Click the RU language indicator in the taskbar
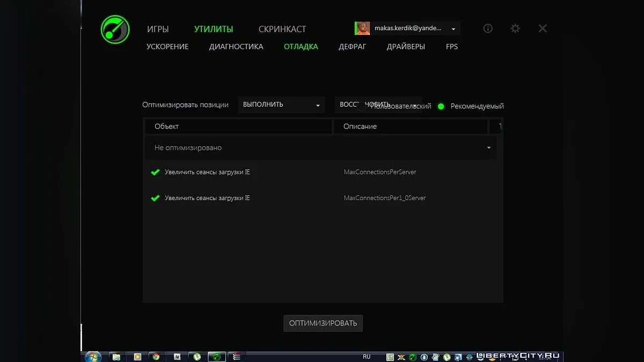Viewport: 644px width, 362px height. coord(367,356)
